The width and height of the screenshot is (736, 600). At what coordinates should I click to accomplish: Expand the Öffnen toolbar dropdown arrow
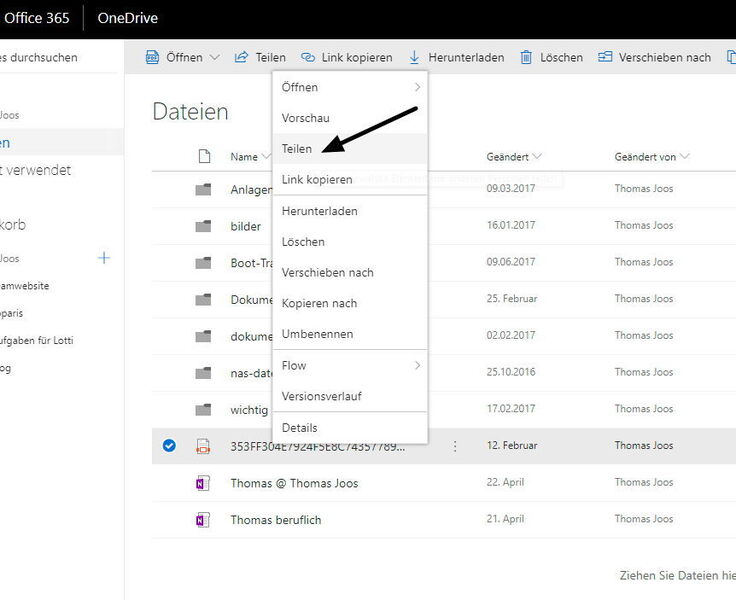coord(214,58)
